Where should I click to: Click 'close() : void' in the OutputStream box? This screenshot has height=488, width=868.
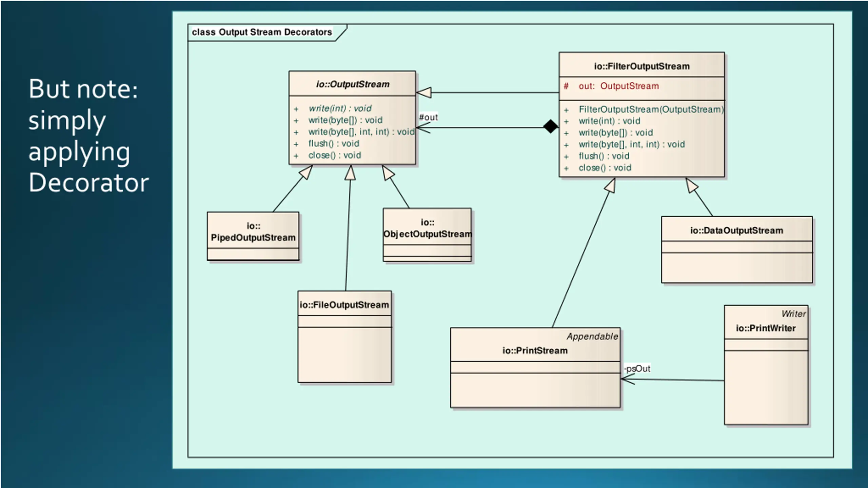point(335,155)
